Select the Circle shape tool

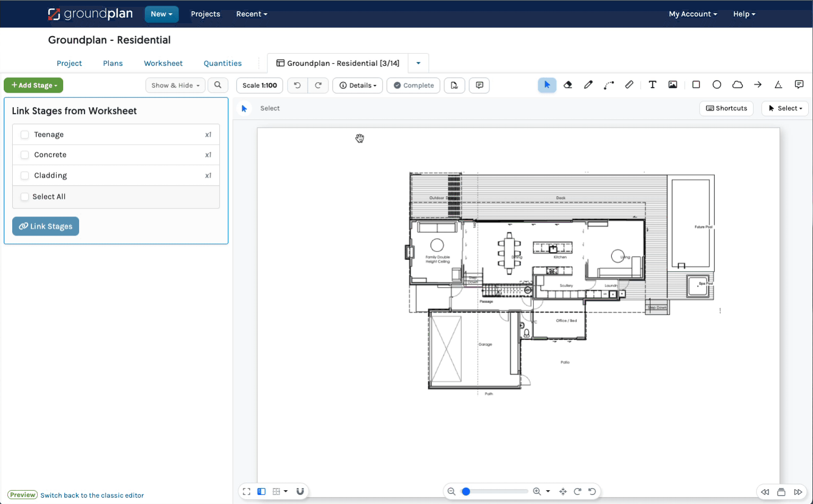pyautogui.click(x=717, y=85)
